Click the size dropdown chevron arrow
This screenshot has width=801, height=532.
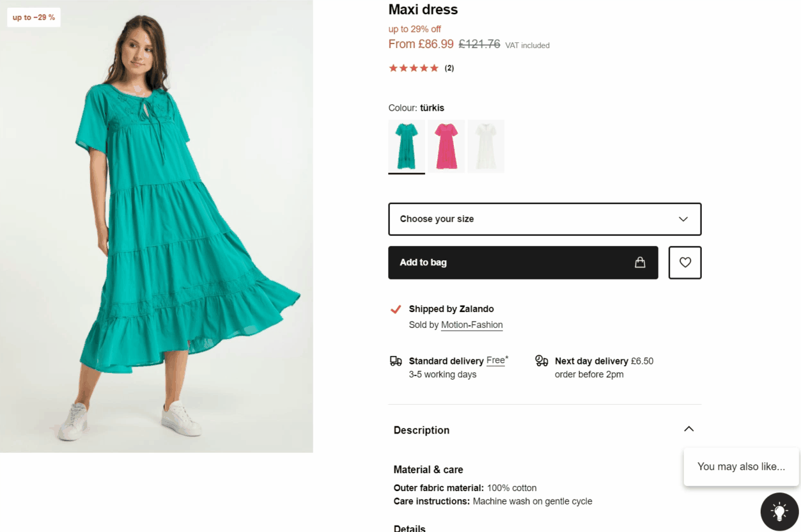pos(683,219)
